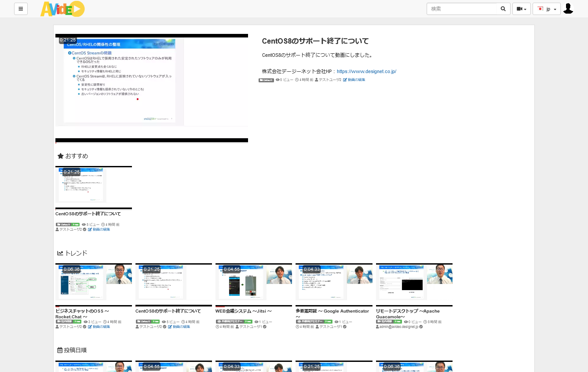The height and width of the screenshot is (372, 588).
Task: Click the 0:21:25 duration label on featured video
Action: (68, 40)
